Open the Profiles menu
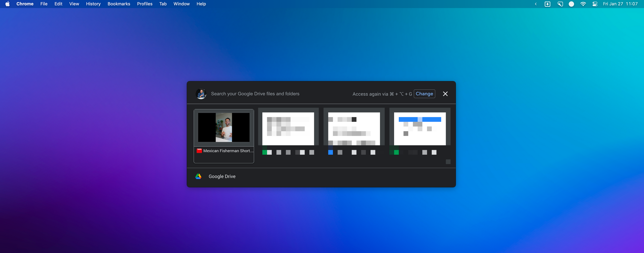644x253 pixels. [x=145, y=4]
